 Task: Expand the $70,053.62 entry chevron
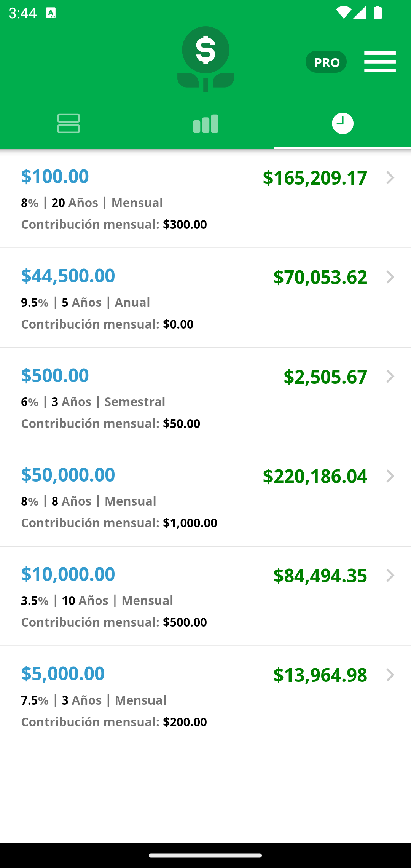(390, 277)
